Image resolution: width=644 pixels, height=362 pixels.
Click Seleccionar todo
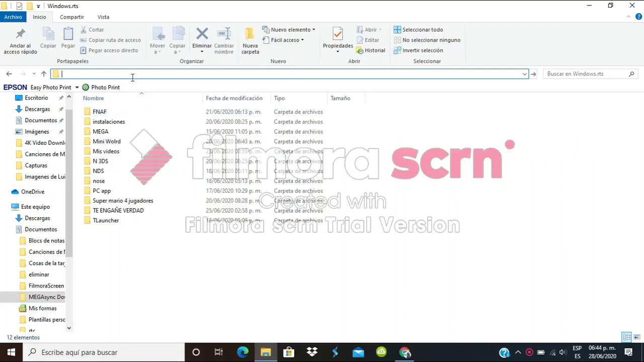(x=418, y=30)
